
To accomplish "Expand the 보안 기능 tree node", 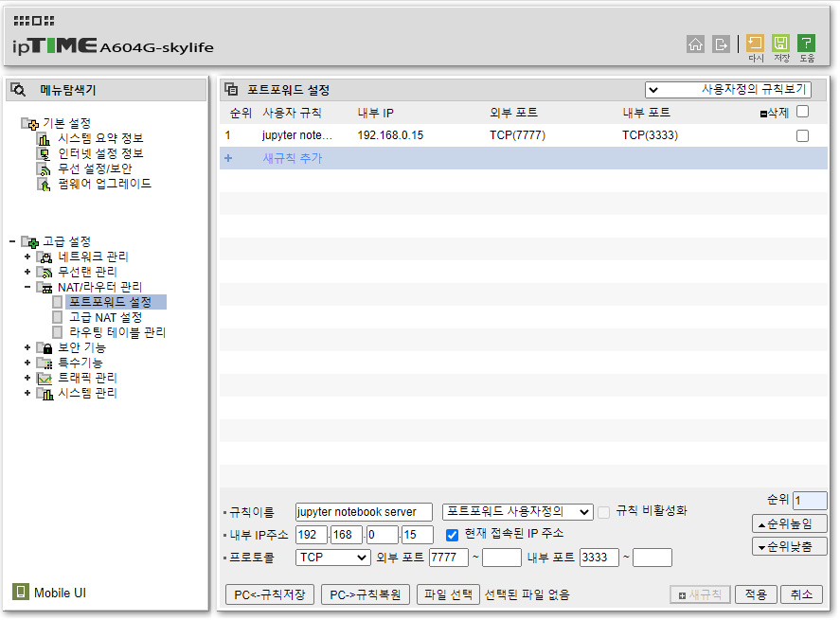I will point(27,348).
